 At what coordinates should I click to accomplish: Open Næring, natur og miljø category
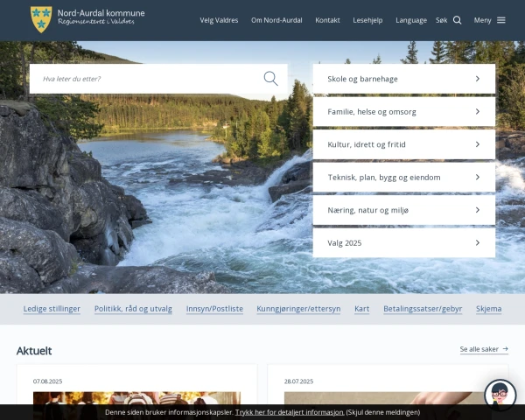coord(403,210)
